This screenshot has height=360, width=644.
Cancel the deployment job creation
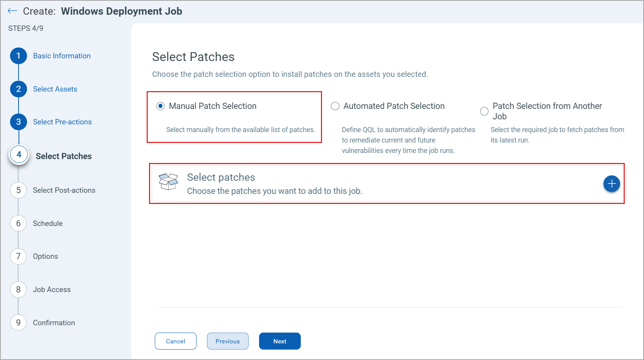pyautogui.click(x=176, y=341)
